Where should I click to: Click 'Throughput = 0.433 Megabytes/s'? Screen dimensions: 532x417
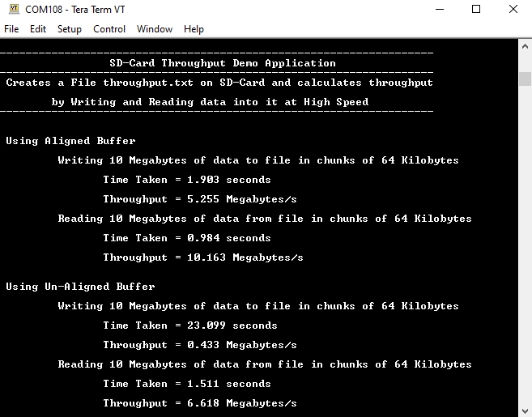coord(200,345)
